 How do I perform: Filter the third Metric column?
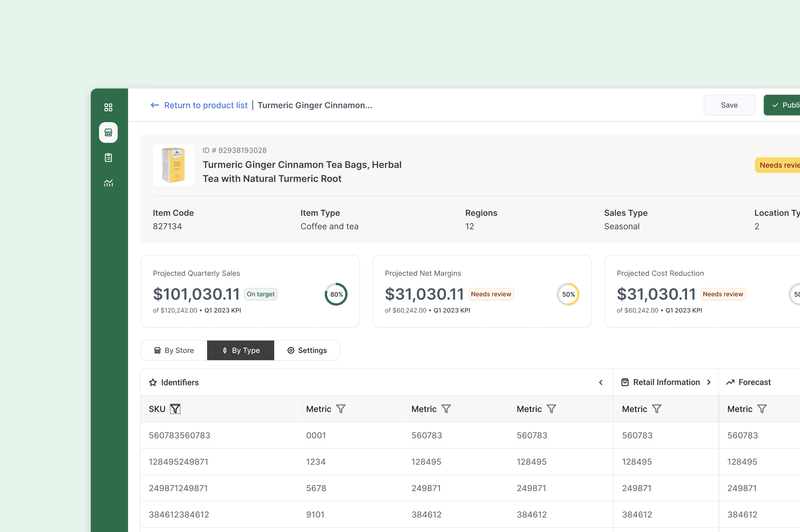pos(552,409)
